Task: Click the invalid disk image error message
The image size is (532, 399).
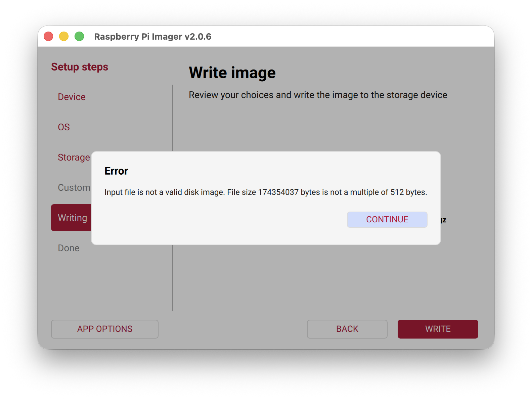Action: pyautogui.click(x=265, y=192)
